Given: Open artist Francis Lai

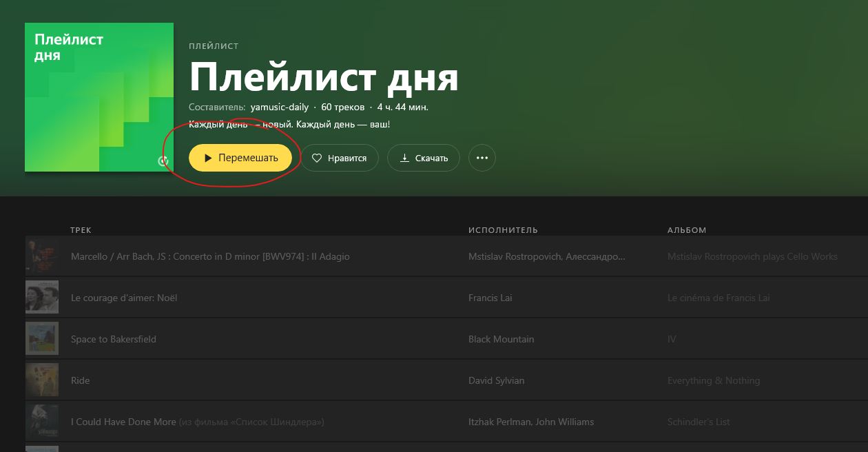Looking at the screenshot, I should tap(490, 298).
